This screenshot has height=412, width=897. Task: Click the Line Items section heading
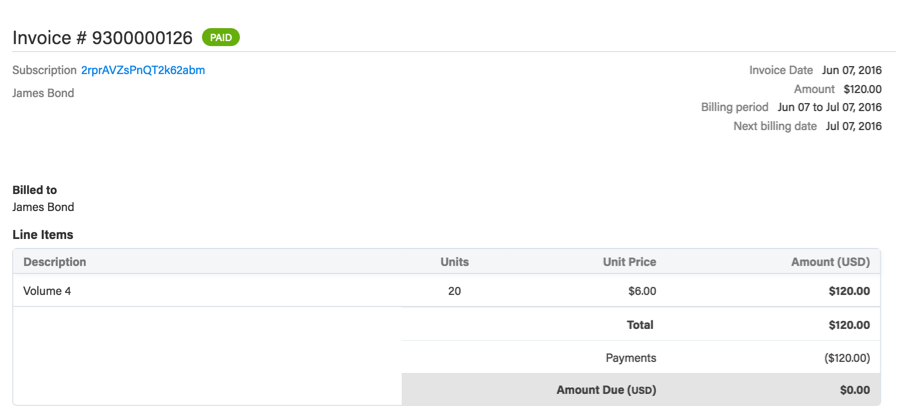pos(43,235)
